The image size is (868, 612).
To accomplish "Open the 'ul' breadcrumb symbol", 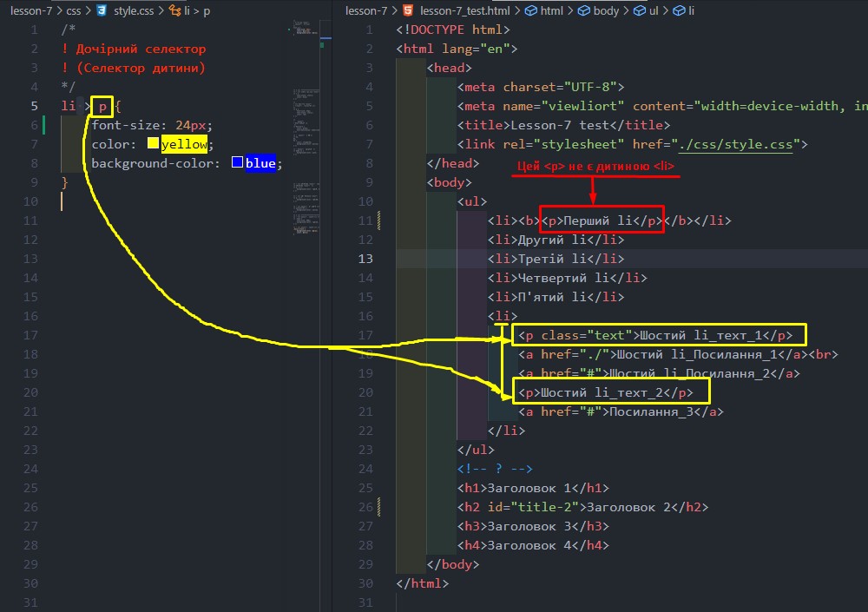I will tap(654, 10).
